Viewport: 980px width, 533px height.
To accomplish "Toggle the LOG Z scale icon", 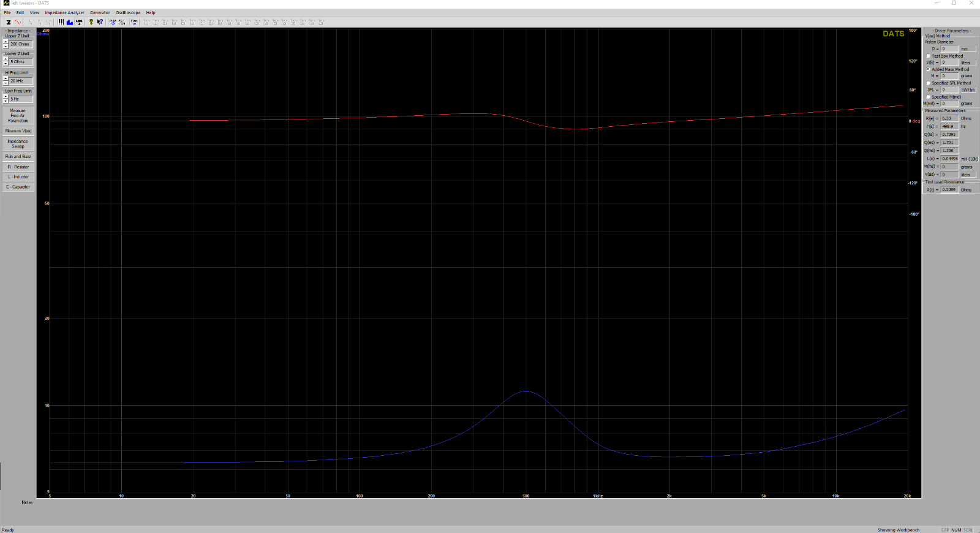I will tap(79, 22).
